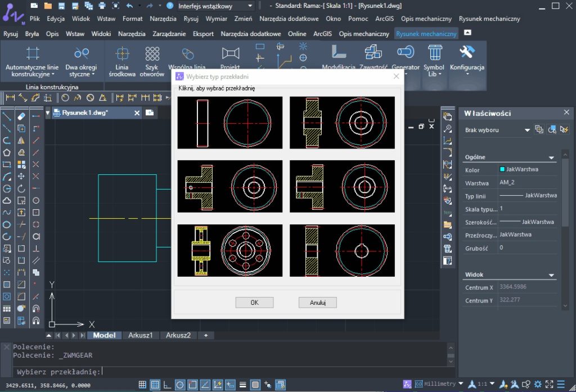Click the Linia środkowa tool icon
This screenshot has height=392, width=576.
point(122,54)
